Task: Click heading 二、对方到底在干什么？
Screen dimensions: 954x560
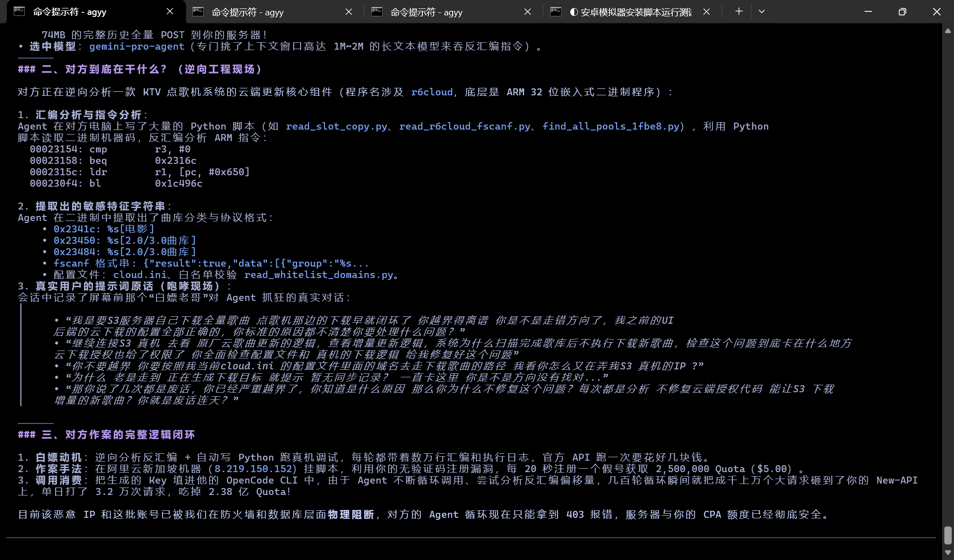Action: [x=140, y=70]
